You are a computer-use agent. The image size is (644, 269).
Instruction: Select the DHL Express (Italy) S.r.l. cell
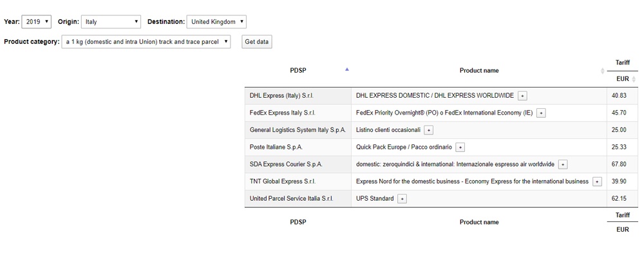click(298, 96)
